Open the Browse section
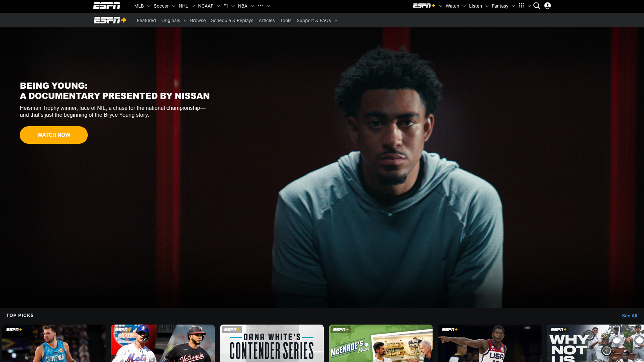The height and width of the screenshot is (362, 644). pos(198,20)
